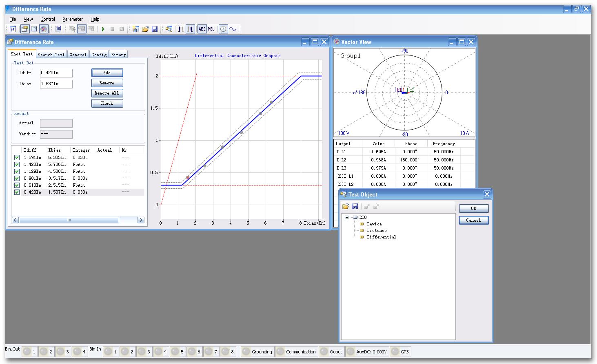
Task: Uncheck the 0.901In test dot row
Action: coord(17,178)
